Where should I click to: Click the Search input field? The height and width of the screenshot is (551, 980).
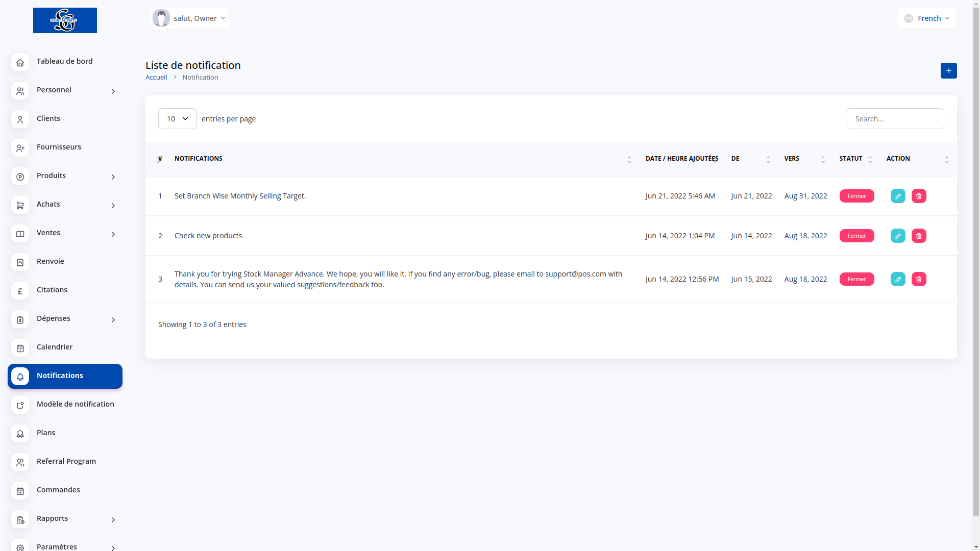(x=895, y=119)
